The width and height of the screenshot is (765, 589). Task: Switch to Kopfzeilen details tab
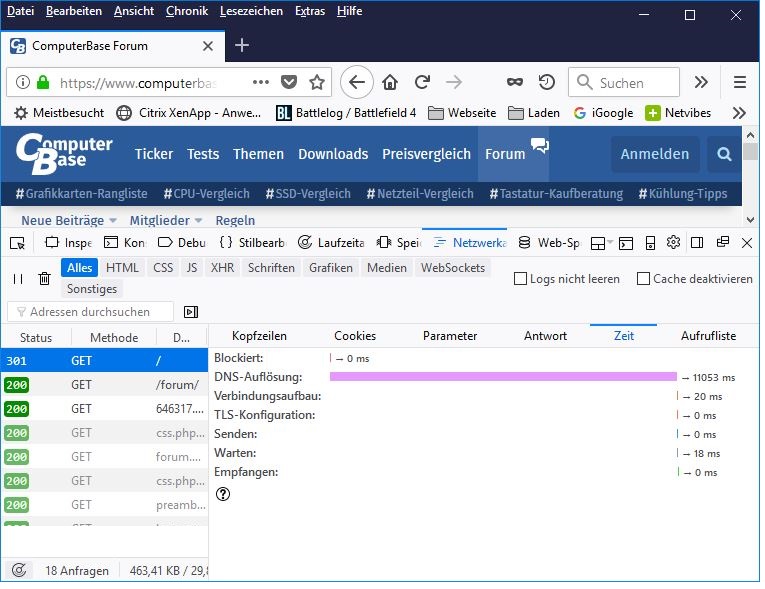coord(259,336)
